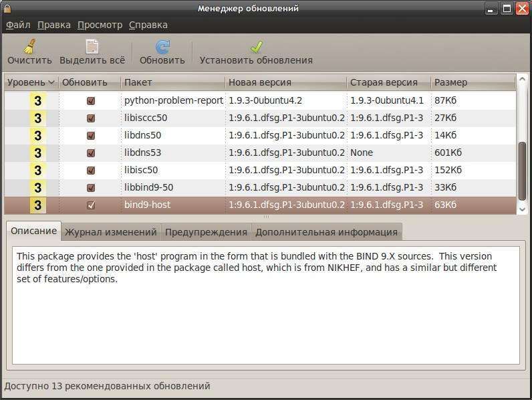Click level 3 badge for python-problem-report
The height and width of the screenshot is (400, 532).
37,101
